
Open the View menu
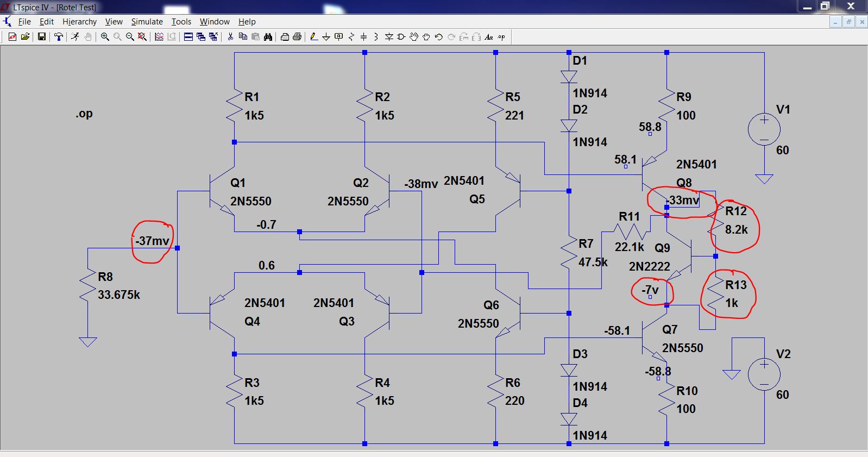pos(114,22)
